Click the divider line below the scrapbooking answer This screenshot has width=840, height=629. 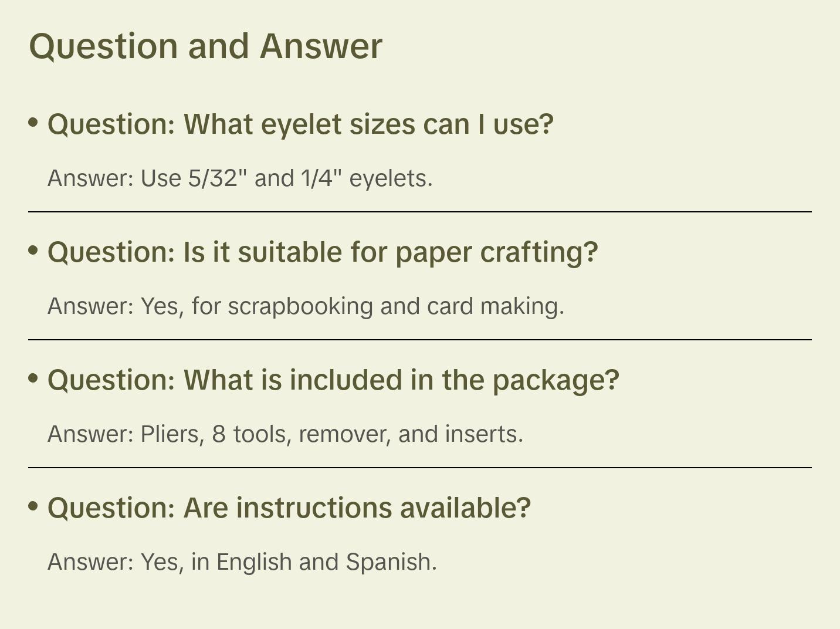[x=420, y=340]
